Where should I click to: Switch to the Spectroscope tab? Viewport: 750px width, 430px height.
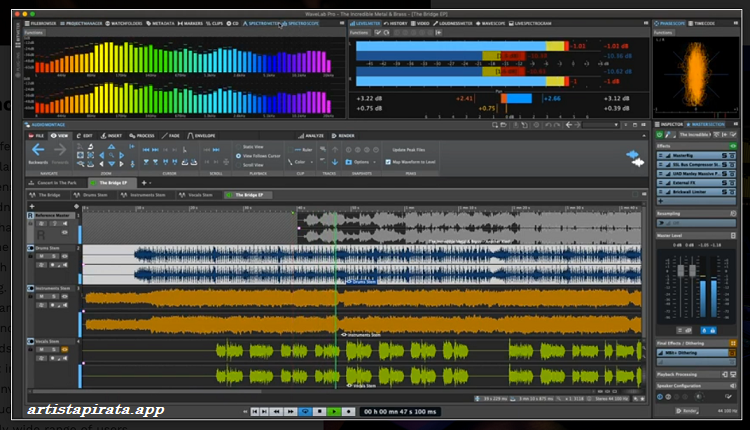coord(300,23)
